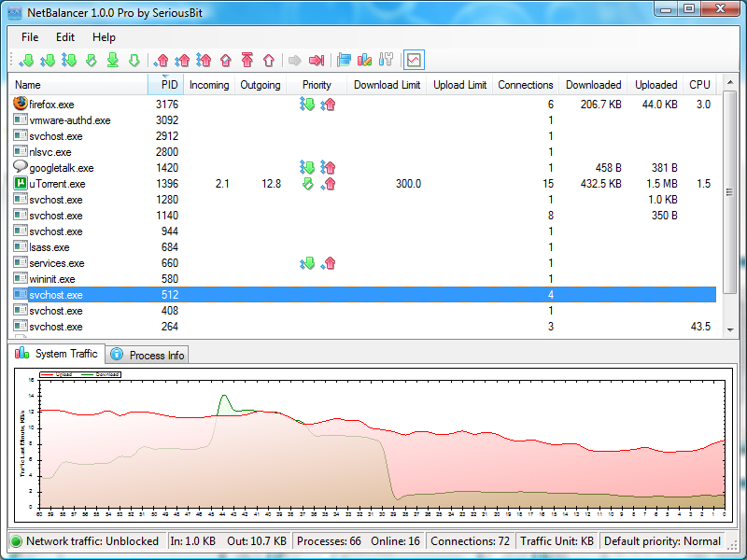Select the uTorrent.exe process row

point(56,184)
